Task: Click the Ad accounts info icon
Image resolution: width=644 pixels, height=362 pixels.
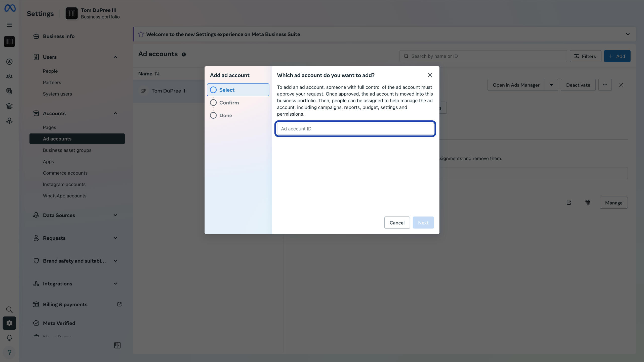Action: tap(184, 55)
